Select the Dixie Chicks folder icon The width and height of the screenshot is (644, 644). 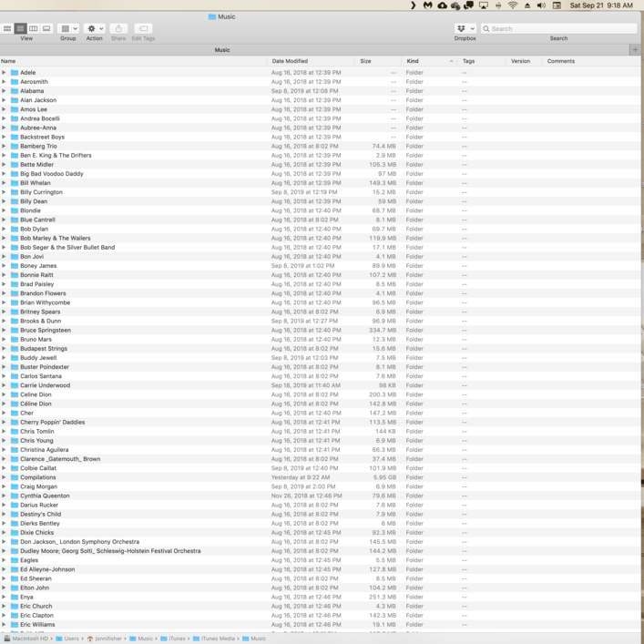[x=15, y=532]
